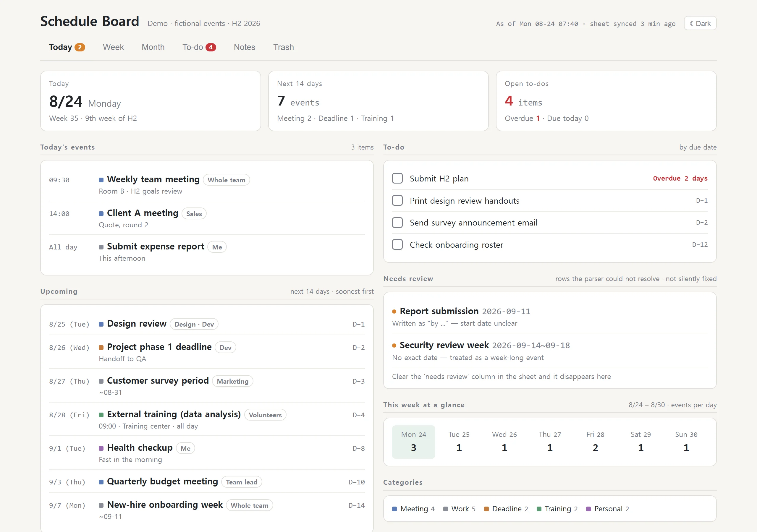Screen dimensions: 757x532
Task: Open the Month tab
Action: (x=153, y=47)
